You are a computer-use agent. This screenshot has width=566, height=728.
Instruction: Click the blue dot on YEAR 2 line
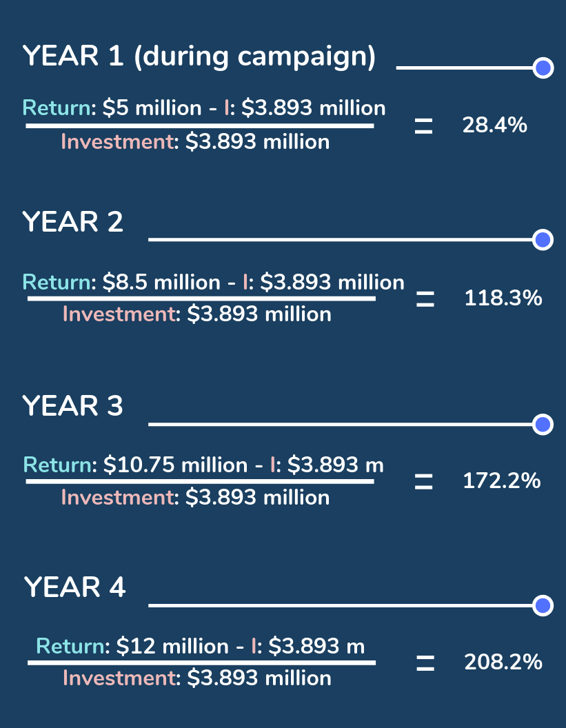(543, 240)
